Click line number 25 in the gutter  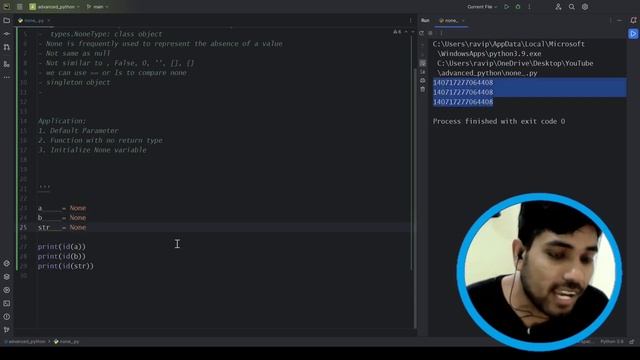[x=23, y=227]
